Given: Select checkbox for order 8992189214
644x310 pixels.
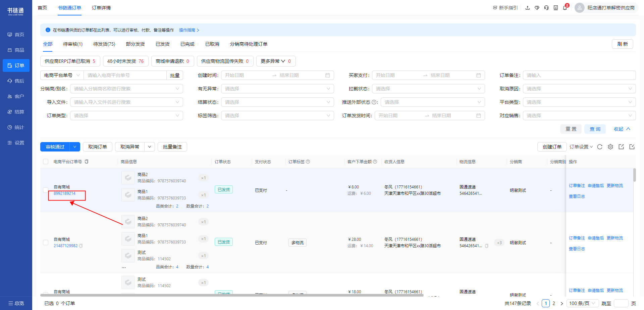Looking at the screenshot, I should coord(46,190).
